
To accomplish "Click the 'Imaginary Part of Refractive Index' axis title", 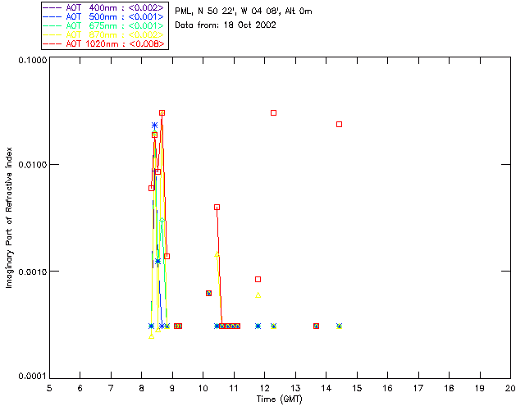I will click(9, 217).
